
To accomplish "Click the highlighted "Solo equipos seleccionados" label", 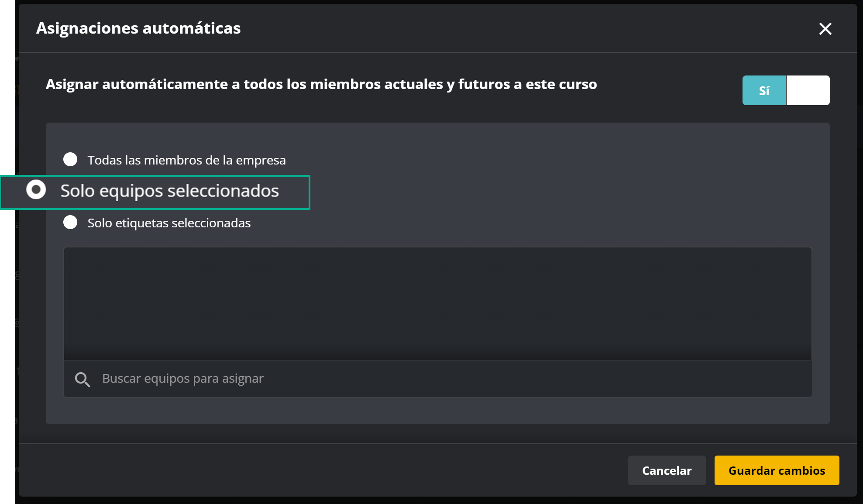I will (x=170, y=191).
